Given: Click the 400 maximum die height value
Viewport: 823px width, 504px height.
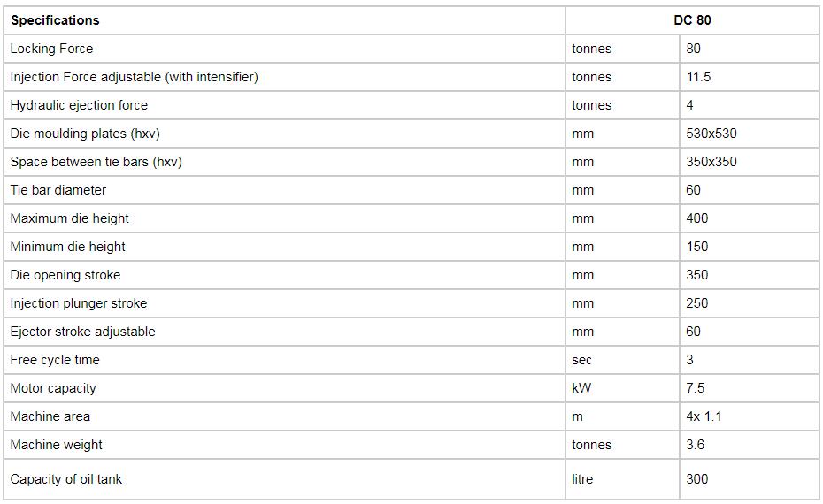Looking at the screenshot, I should (x=697, y=218).
